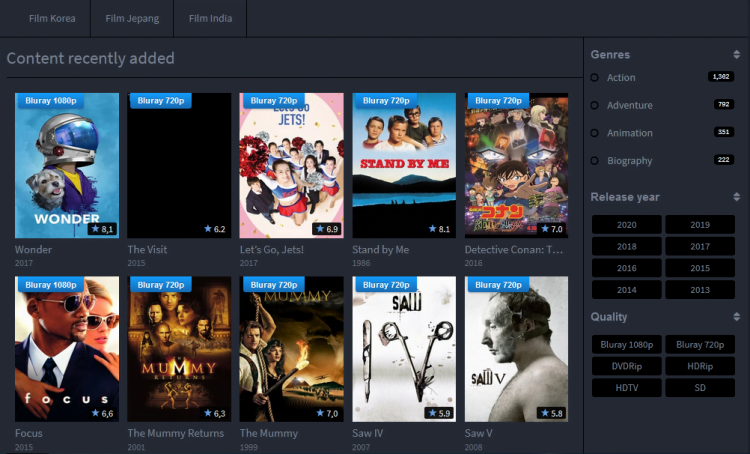Image resolution: width=750 pixels, height=454 pixels.
Task: Click the Wonder title link
Action: point(33,249)
